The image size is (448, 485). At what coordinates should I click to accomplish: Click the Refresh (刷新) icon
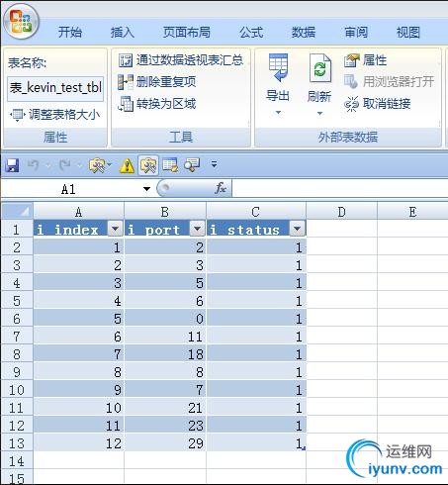(x=319, y=68)
